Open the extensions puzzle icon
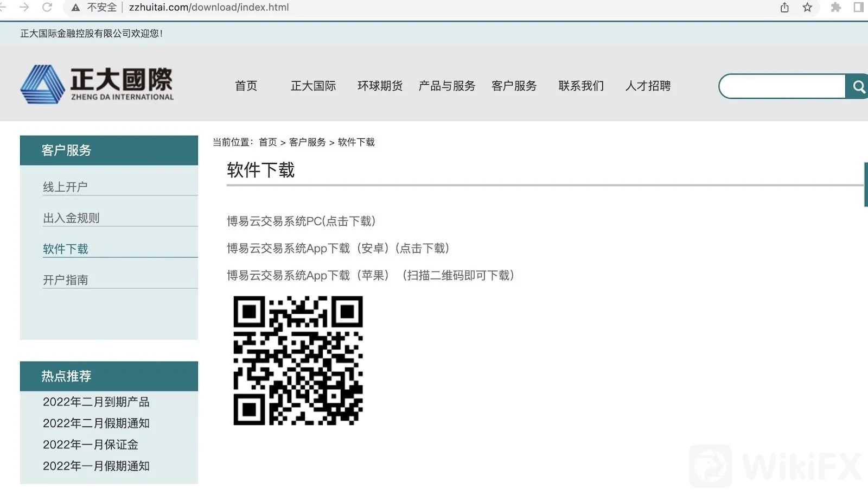868x501 pixels. tap(836, 8)
